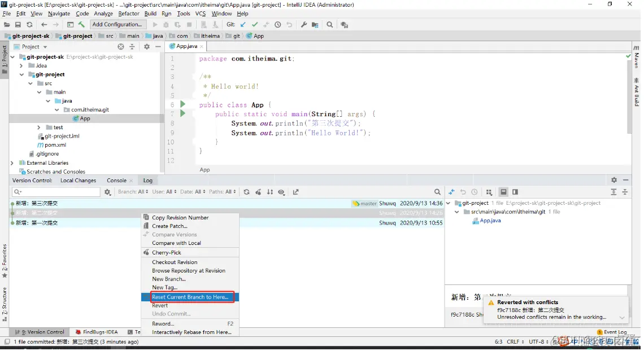Select the 2020/9/13 10:55 commit row

pos(227,223)
